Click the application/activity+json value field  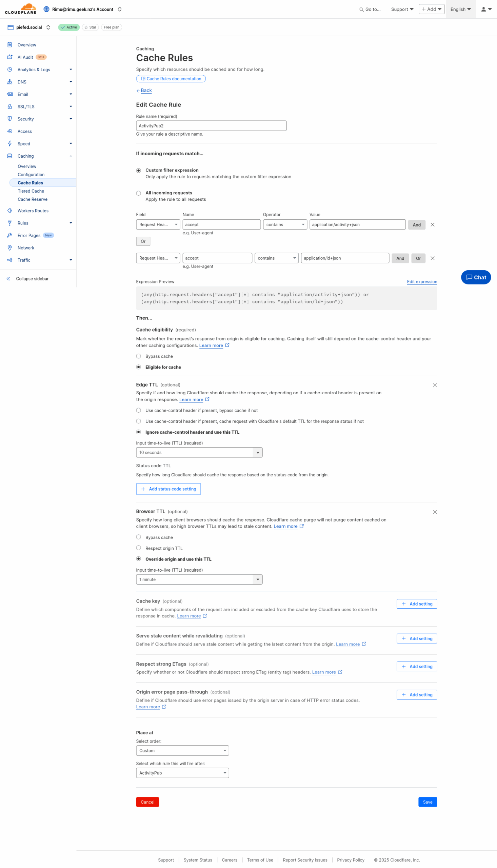click(x=357, y=224)
